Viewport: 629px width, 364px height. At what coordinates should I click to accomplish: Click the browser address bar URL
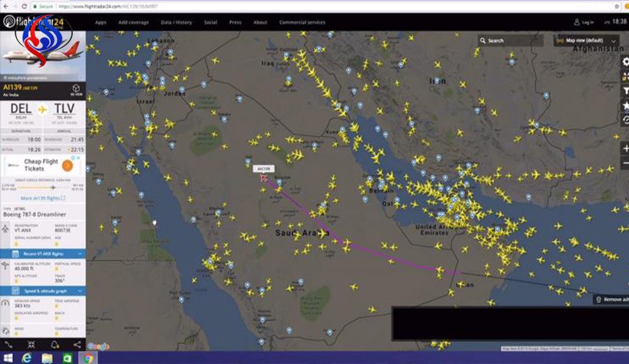point(107,7)
